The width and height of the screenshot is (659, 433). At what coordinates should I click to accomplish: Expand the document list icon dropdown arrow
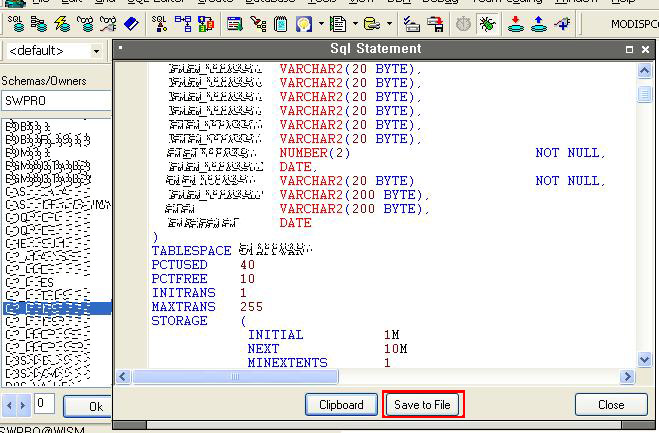355,24
